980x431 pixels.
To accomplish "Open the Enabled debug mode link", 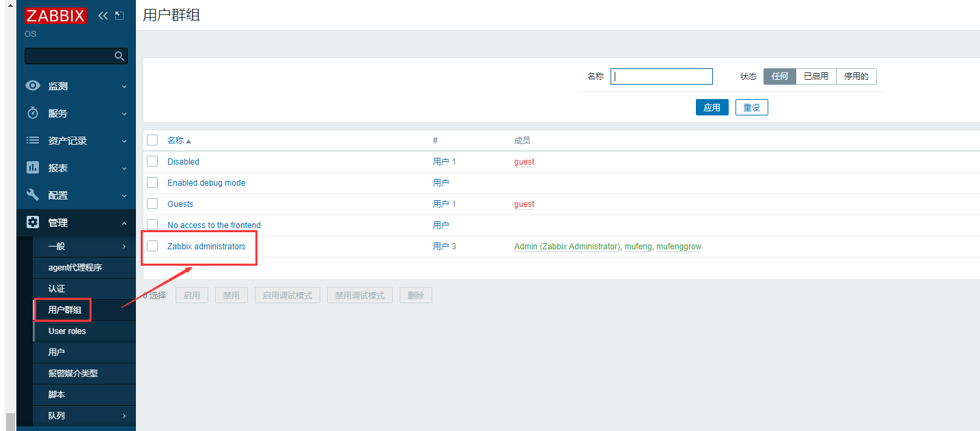I will point(206,183).
